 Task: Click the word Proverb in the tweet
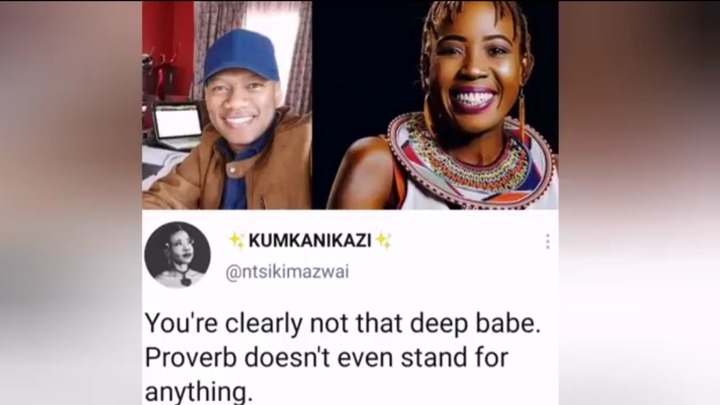click(x=191, y=357)
